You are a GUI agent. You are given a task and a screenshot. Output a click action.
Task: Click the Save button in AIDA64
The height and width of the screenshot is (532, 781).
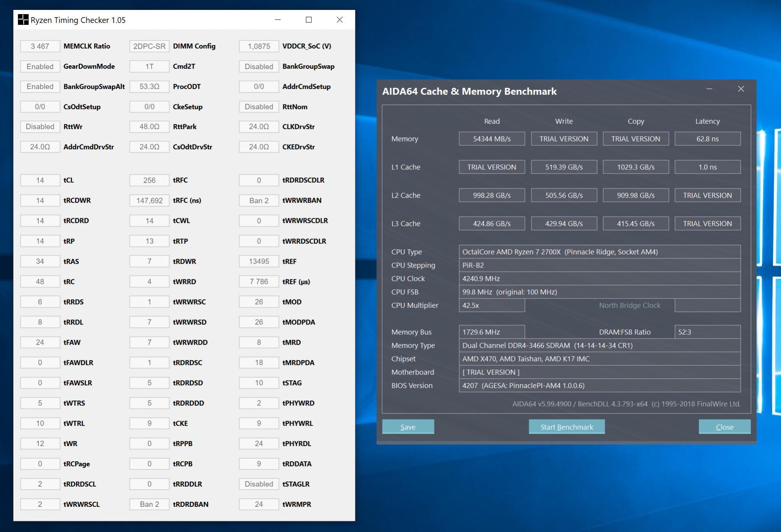(408, 427)
